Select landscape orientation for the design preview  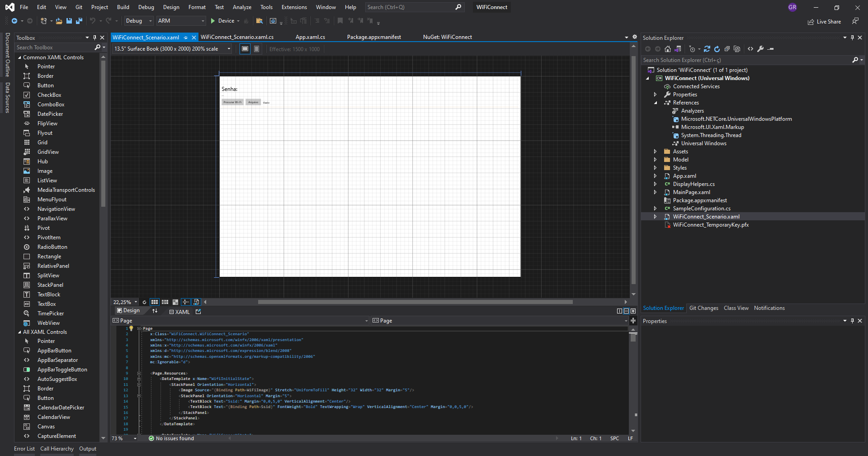pyautogui.click(x=245, y=48)
